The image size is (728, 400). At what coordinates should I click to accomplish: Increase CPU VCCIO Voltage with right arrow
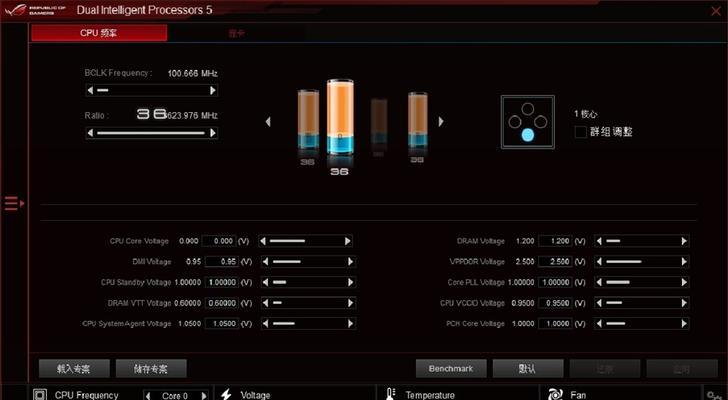click(x=684, y=303)
